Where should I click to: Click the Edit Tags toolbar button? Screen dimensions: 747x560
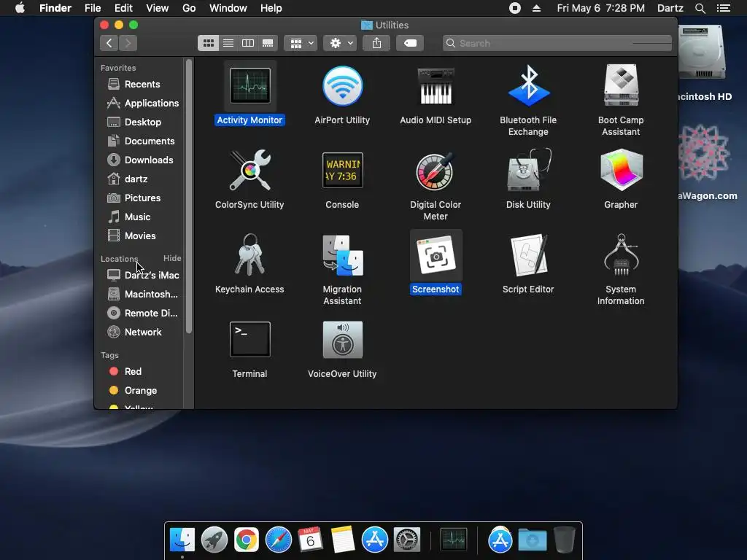[410, 43]
